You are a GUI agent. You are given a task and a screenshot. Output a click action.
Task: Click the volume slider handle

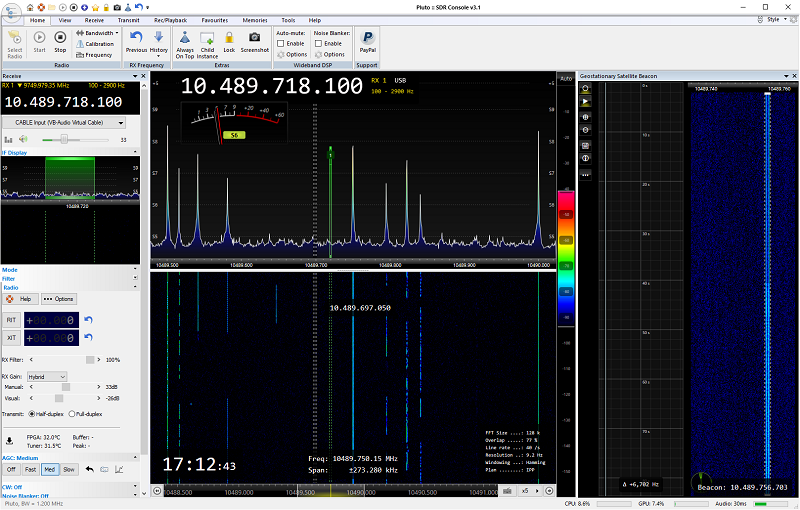coord(64,139)
